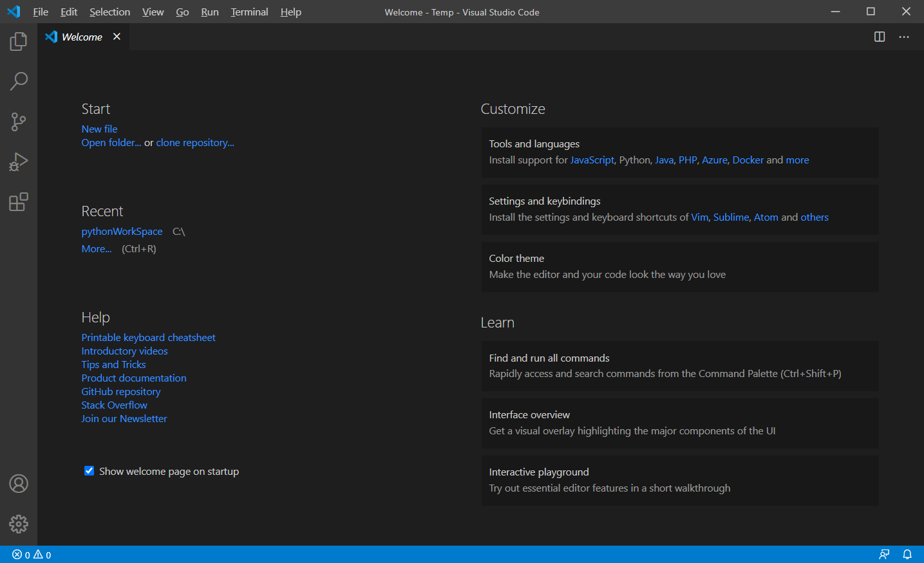Open Introductory videos link
Viewport: 924px width, 563px height.
pos(124,351)
